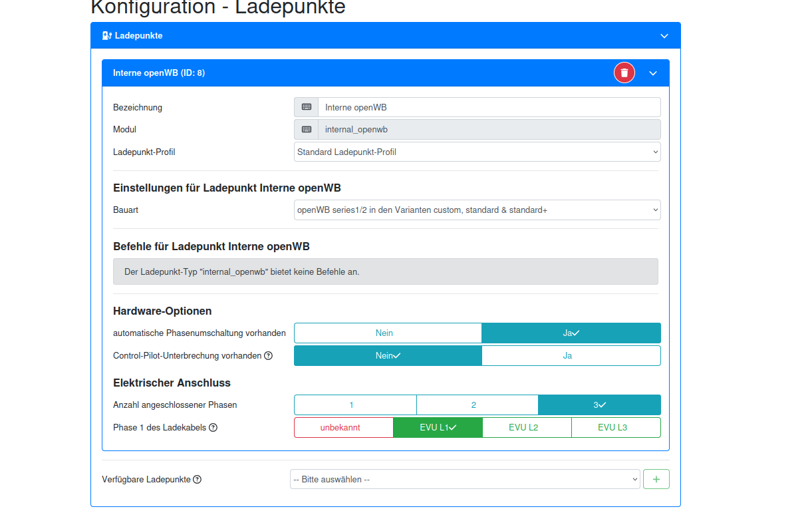Select 2 connected phases
812x509 pixels.
(x=477, y=405)
